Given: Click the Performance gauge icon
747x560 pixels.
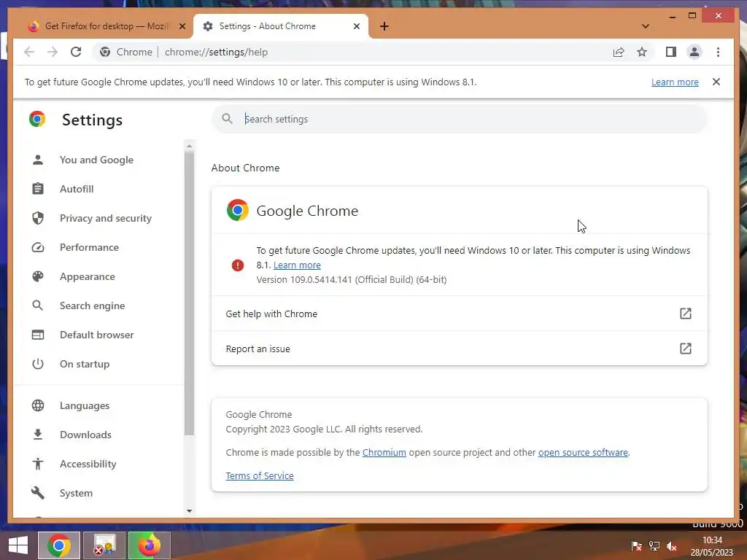Looking at the screenshot, I should click(38, 247).
